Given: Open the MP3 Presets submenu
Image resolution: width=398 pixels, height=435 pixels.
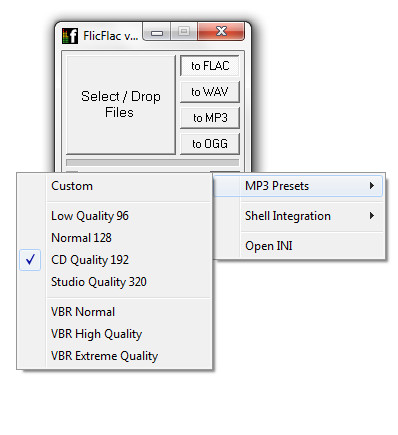Looking at the screenshot, I should [x=298, y=186].
